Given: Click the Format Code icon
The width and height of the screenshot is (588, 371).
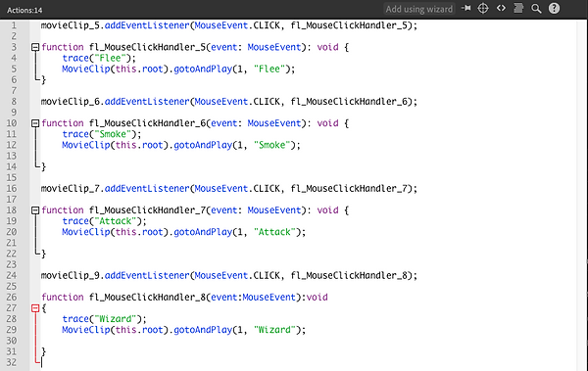Looking at the screenshot, I should tap(518, 8).
